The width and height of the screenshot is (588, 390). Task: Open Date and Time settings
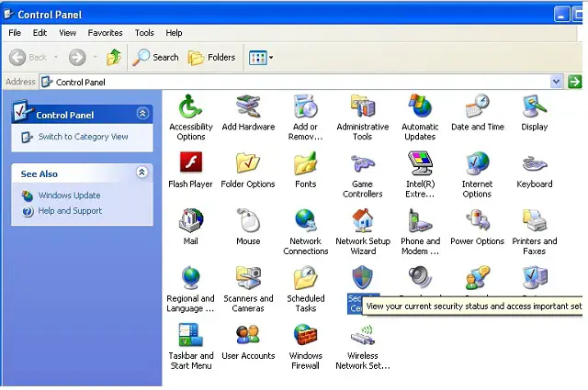coord(478,112)
